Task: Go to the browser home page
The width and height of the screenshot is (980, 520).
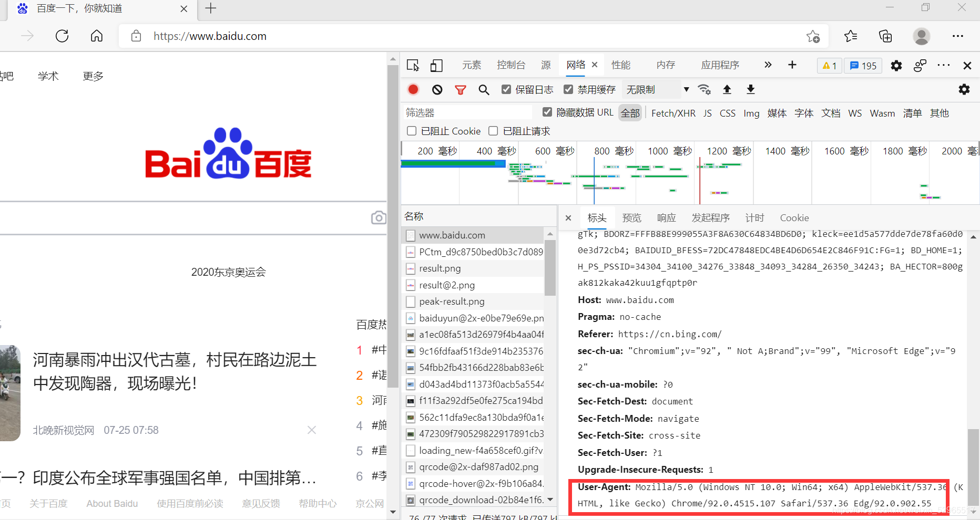Action: 97,36
